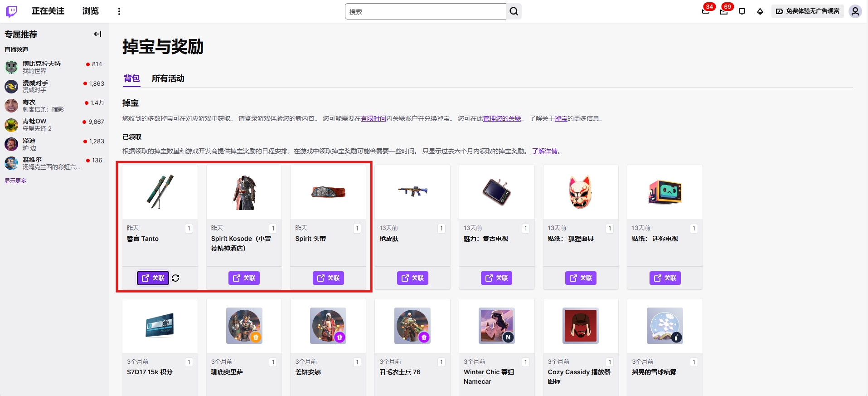The width and height of the screenshot is (868, 396).
Task: Open the three-dot more menu
Action: [119, 11]
